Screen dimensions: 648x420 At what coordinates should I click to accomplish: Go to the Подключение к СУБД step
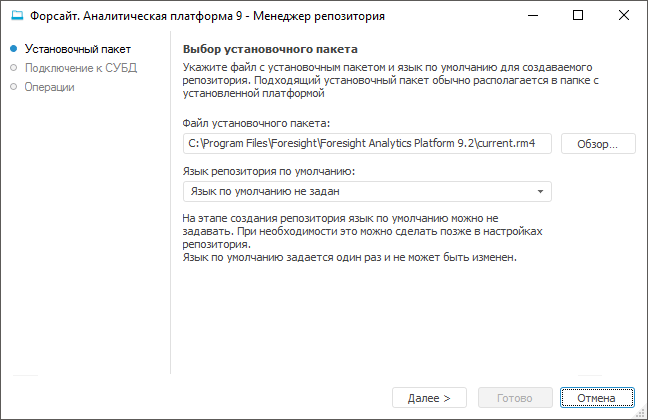[81, 68]
